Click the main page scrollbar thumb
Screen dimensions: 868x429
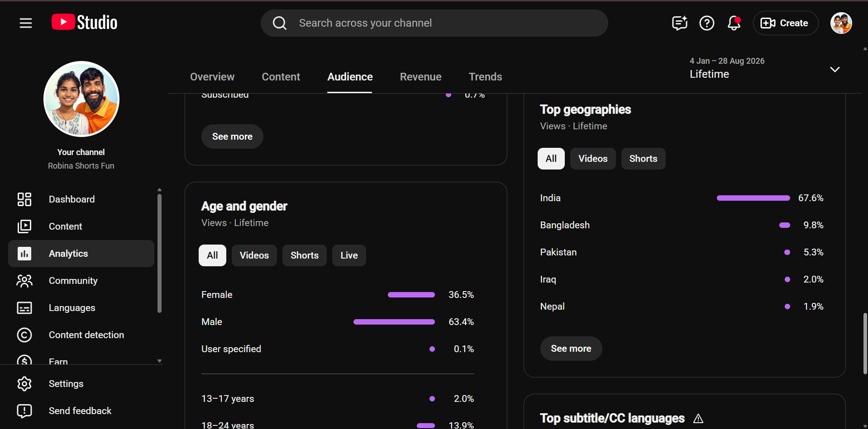[865, 344]
